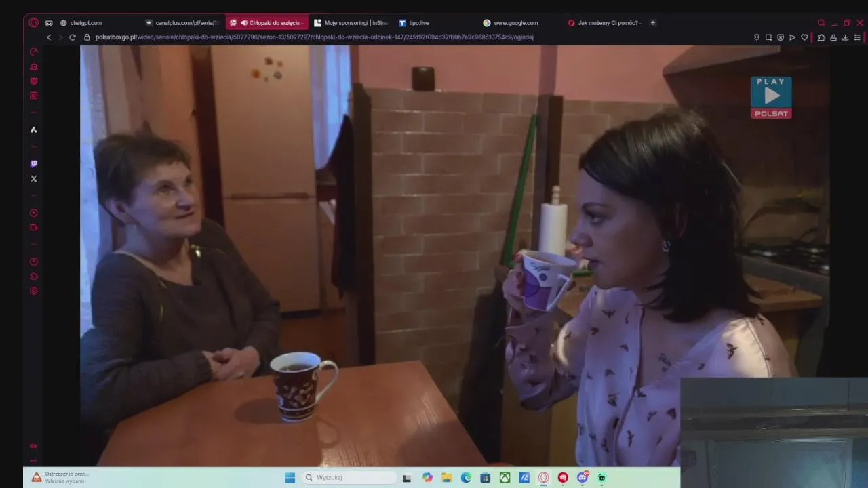Open the blue slashed app on taskbar
The height and width of the screenshot is (488, 868).
(x=524, y=478)
